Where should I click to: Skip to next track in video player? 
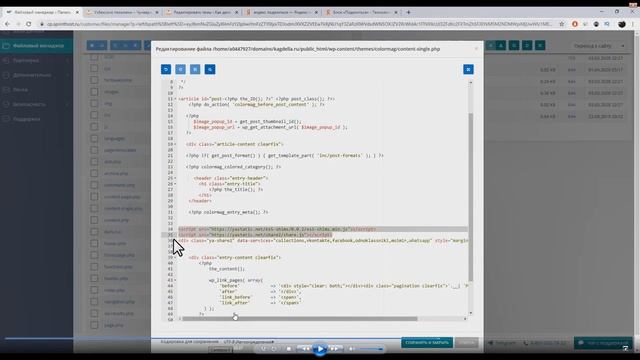pos(334,349)
